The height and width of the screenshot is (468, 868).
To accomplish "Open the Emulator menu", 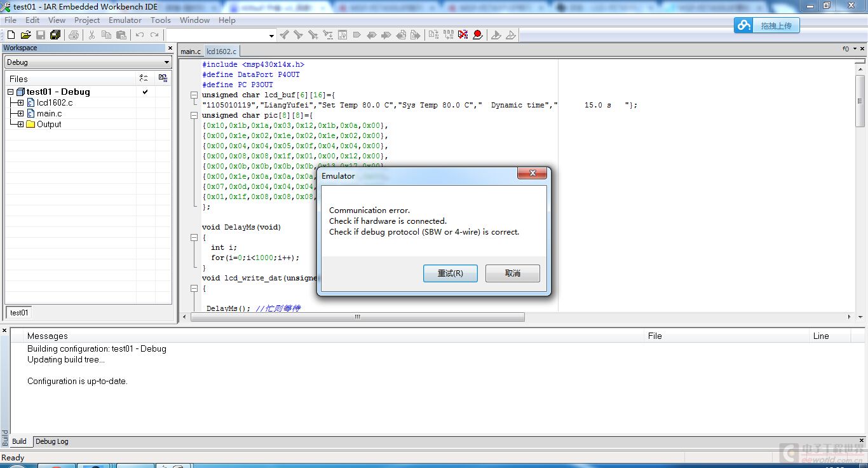I will coord(125,20).
